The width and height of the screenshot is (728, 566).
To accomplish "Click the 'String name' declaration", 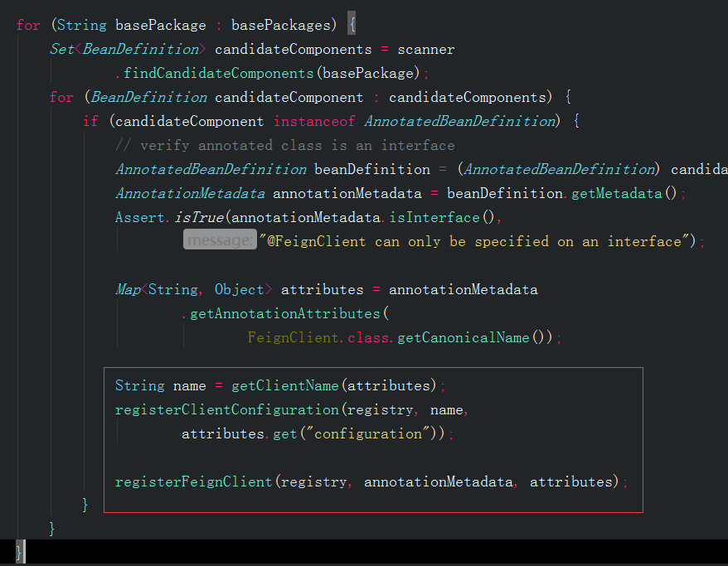I will pyautogui.click(x=161, y=385).
